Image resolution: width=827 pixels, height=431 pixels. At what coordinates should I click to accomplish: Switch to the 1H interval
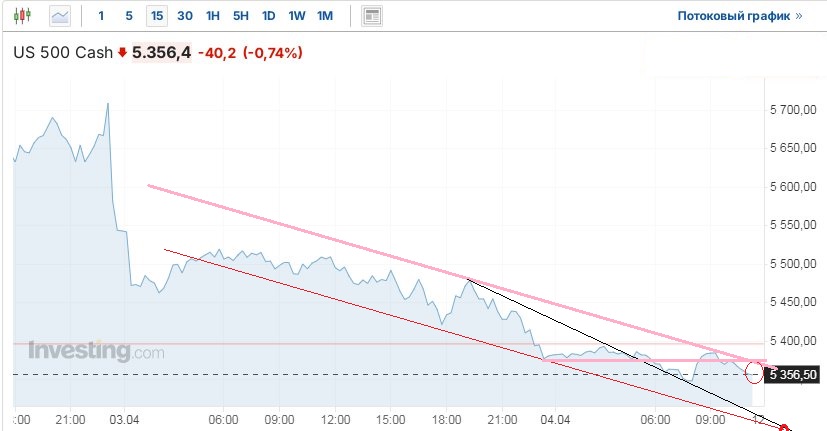tap(213, 16)
